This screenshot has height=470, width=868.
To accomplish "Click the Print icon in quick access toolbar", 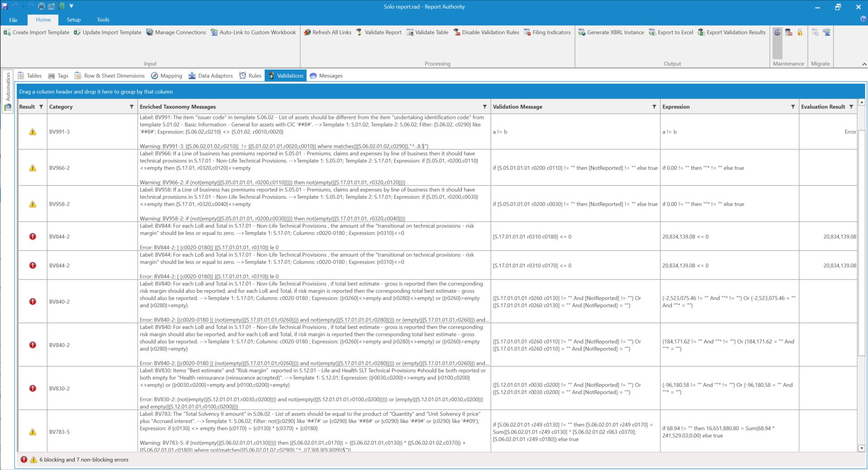I will point(41,6).
